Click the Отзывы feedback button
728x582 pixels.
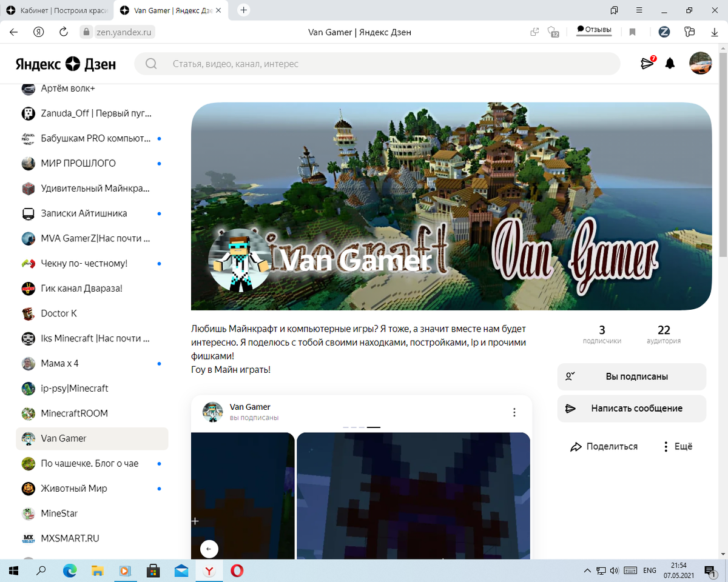tap(594, 30)
